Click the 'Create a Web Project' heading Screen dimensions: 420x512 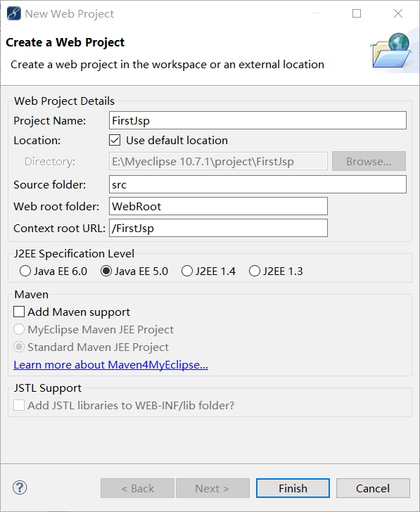[65, 42]
